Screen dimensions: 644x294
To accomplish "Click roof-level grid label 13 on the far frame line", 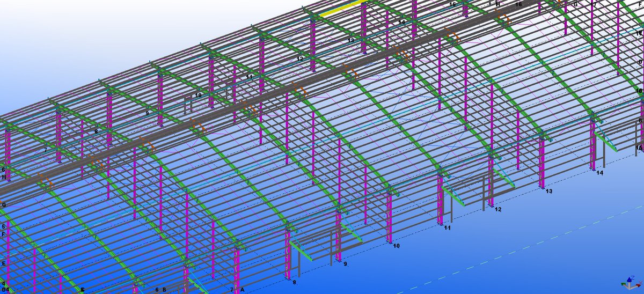I will (351, 40).
